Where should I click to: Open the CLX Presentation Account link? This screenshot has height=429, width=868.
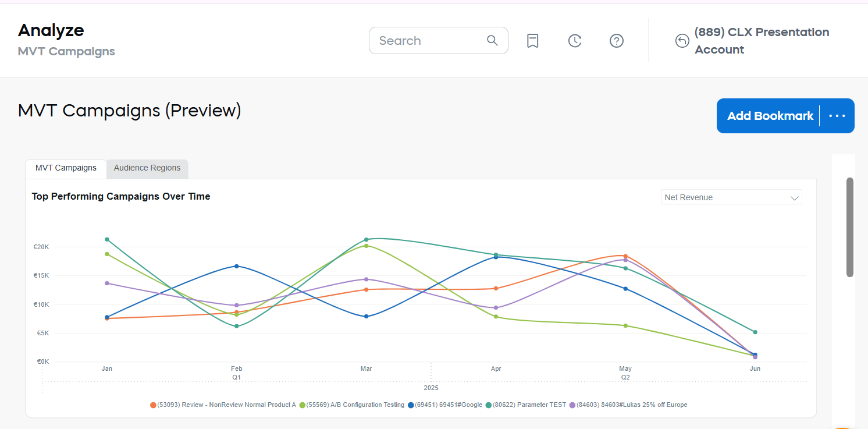tap(762, 41)
